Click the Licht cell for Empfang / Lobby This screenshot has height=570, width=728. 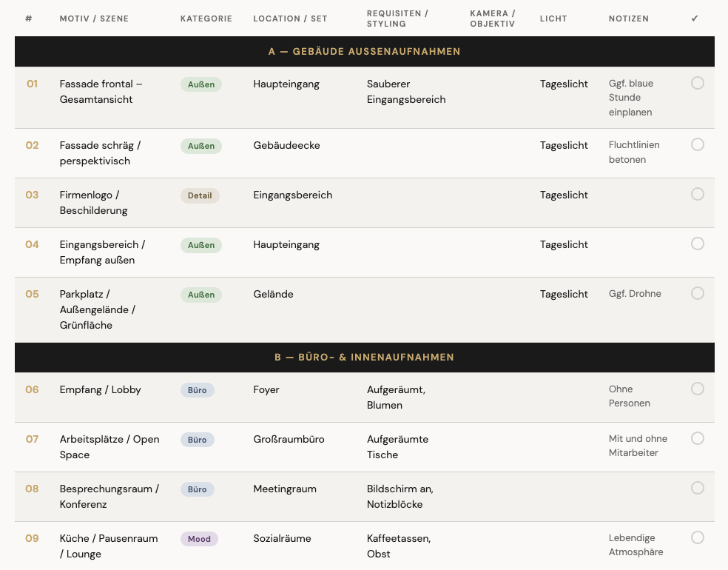click(567, 398)
